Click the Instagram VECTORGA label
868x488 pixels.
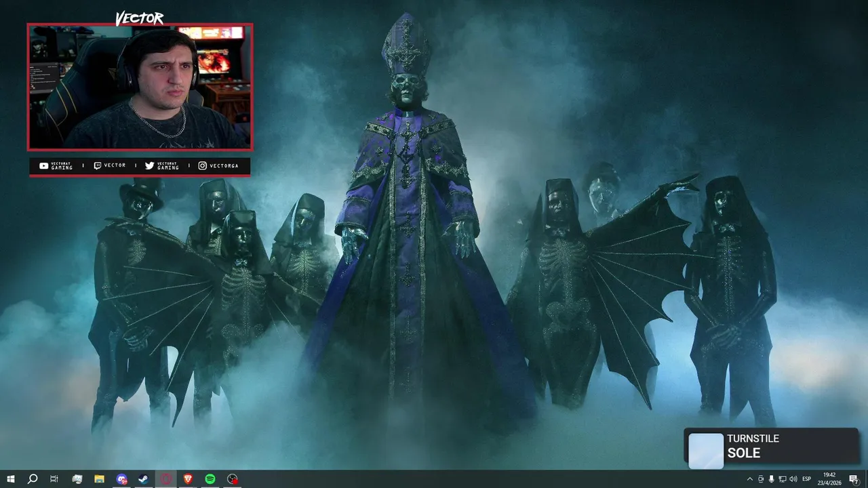218,165
